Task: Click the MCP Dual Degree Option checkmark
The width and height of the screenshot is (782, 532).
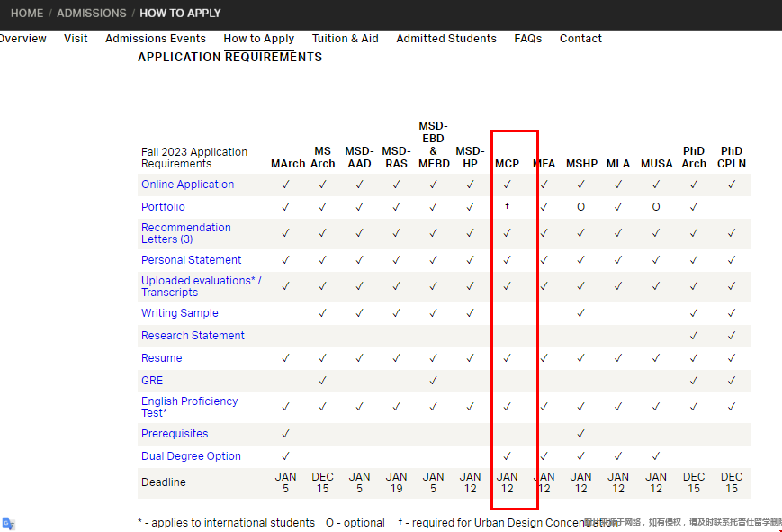Action: (508, 456)
